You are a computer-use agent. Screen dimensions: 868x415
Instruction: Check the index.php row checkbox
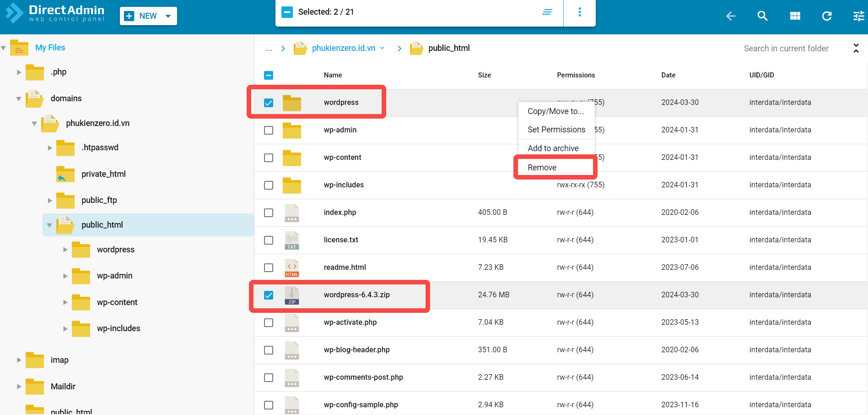tap(269, 213)
